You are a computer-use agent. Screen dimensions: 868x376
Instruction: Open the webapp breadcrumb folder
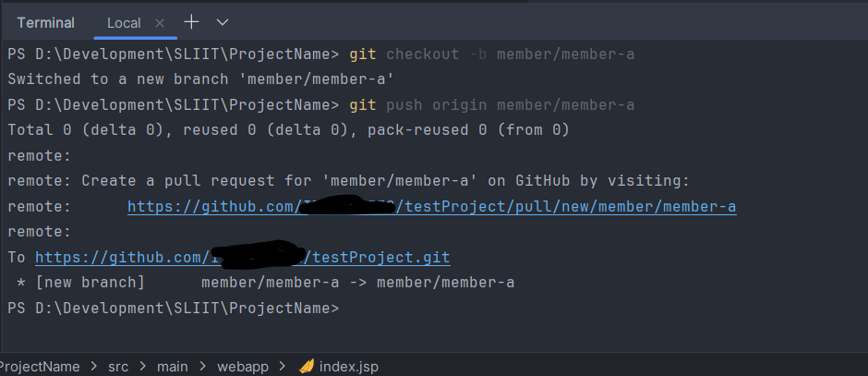(x=242, y=367)
